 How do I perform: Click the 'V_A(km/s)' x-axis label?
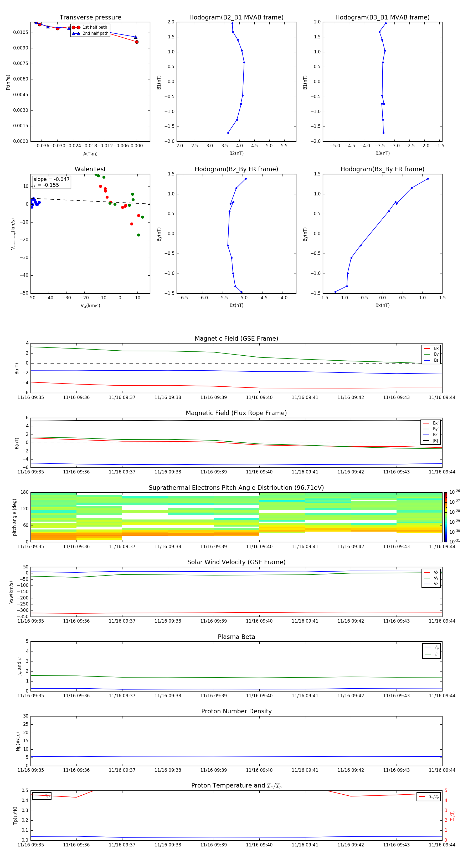tap(90, 306)
